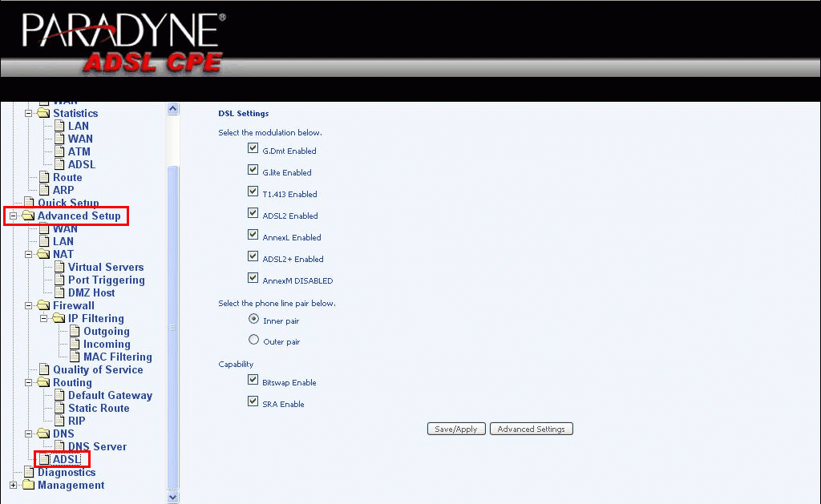
Task: Uncheck the G.Dmt Enabled checkbox
Action: click(x=253, y=147)
